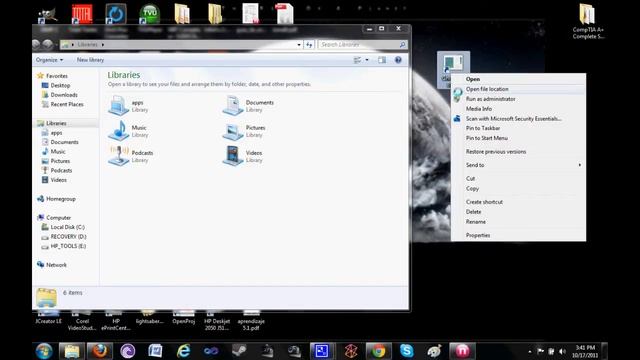Open the Organize dropdown menu
The height and width of the screenshot is (360, 640).
(x=49, y=60)
